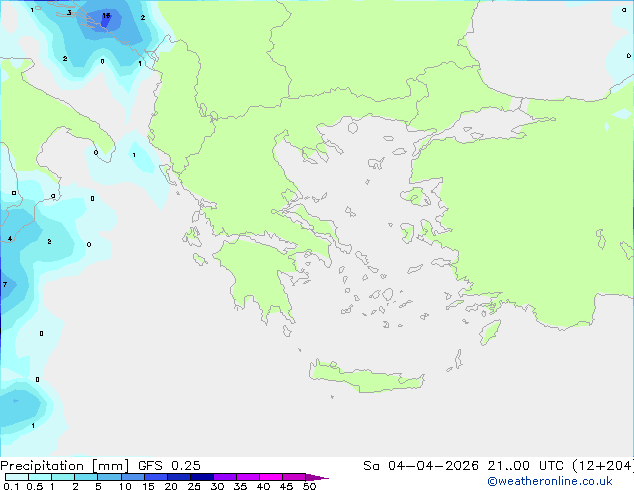Click the "7" precipitation value on map
Screen dimensions: 634x490
click(x=5, y=284)
